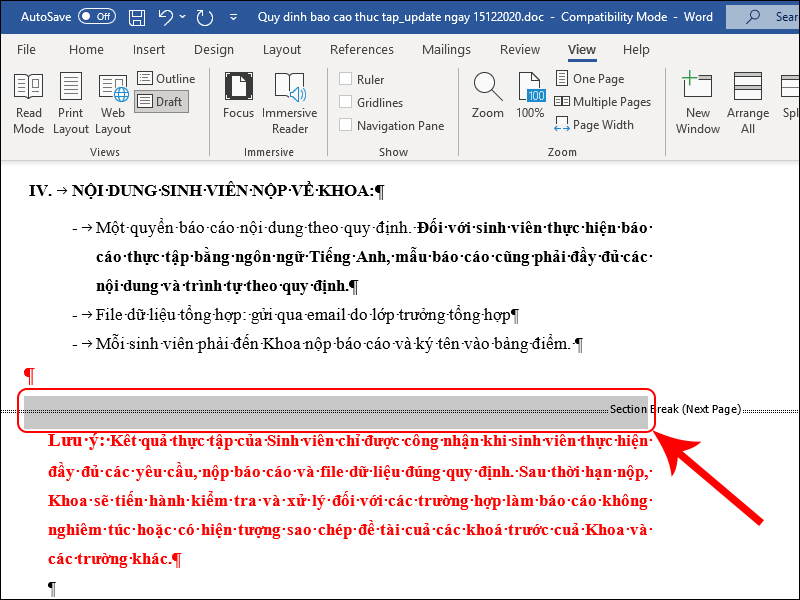This screenshot has width=800, height=600.
Task: Check the Navigation Pane box
Action: [346, 125]
